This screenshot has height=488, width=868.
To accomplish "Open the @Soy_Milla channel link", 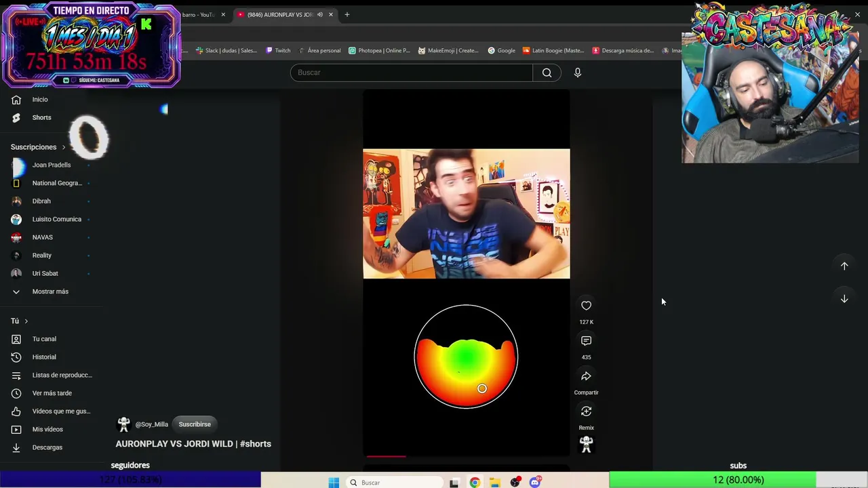I will [151, 424].
